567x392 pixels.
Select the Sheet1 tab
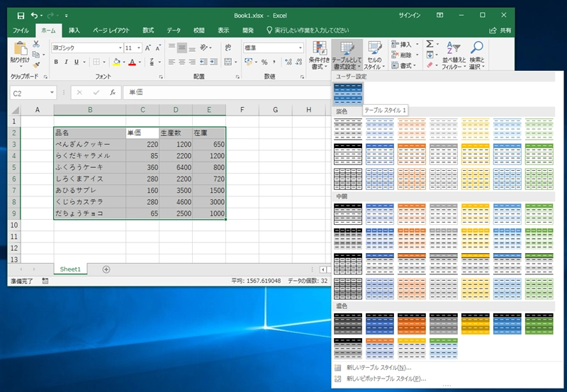(70, 269)
